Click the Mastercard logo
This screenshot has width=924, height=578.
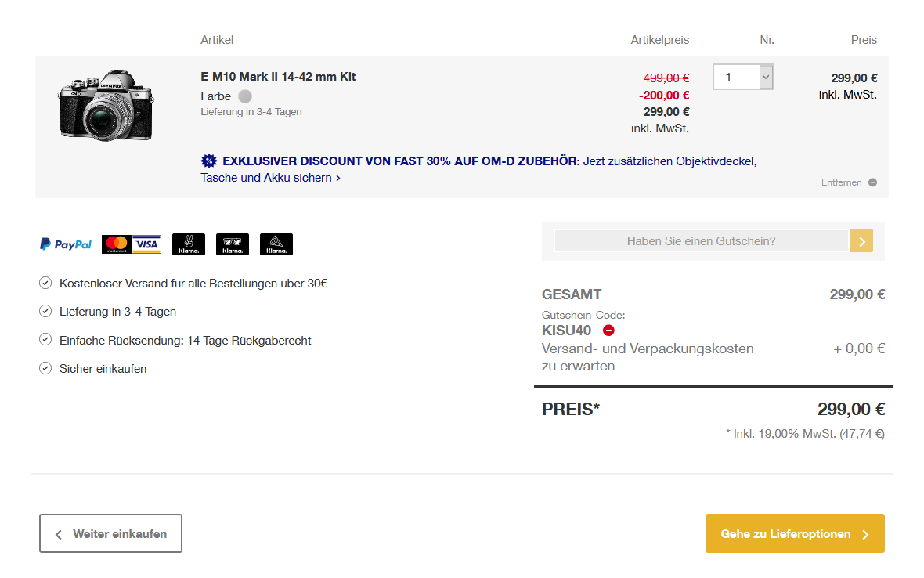pos(116,244)
